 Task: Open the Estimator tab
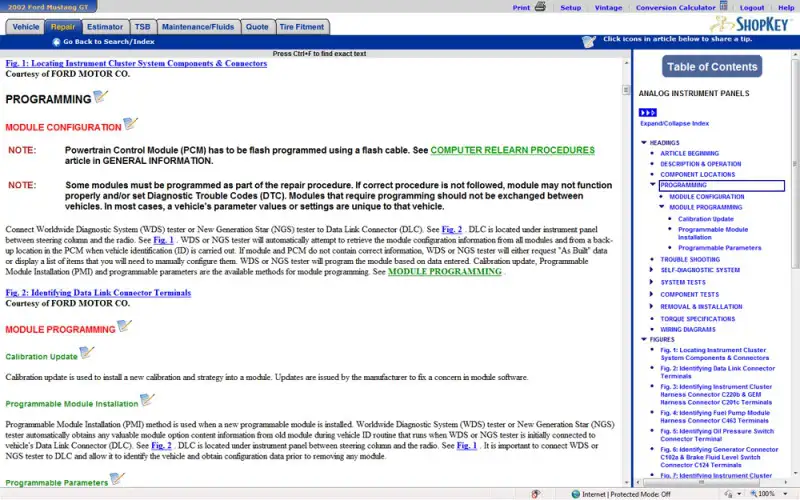(x=105, y=27)
